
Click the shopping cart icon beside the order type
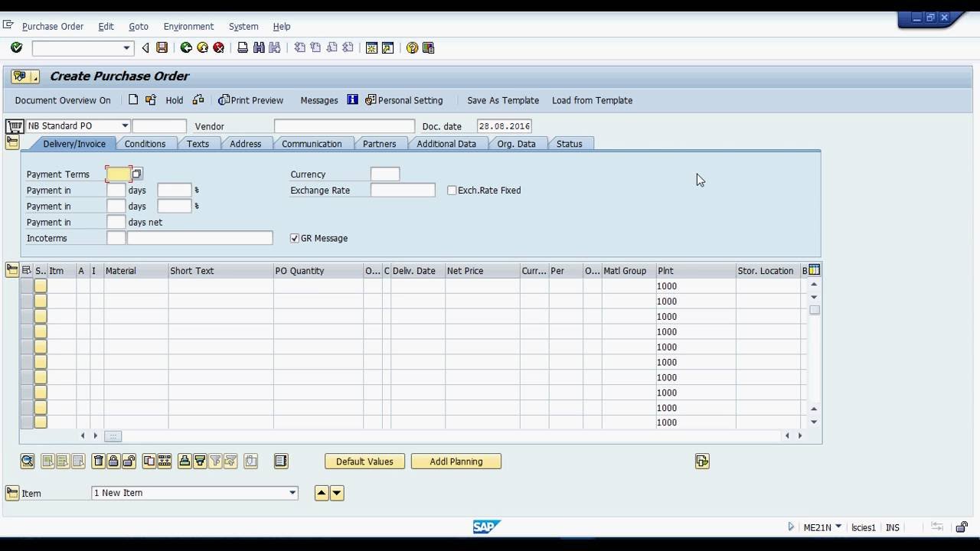click(x=14, y=126)
